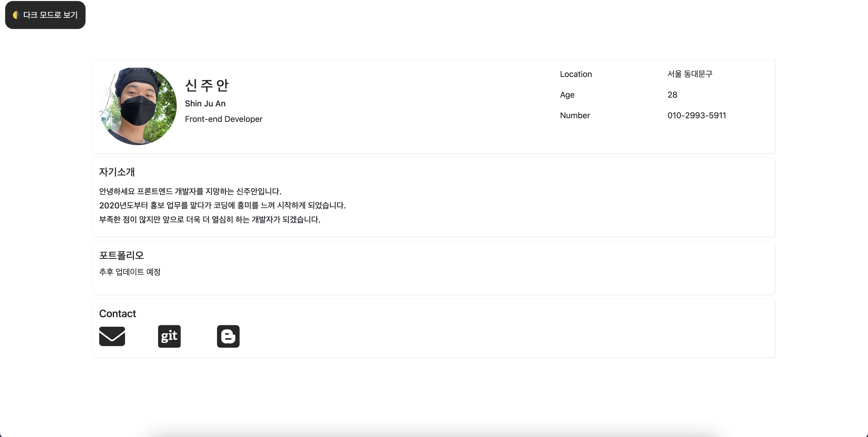
Task: Click the 자기소개 section heading
Action: point(117,172)
